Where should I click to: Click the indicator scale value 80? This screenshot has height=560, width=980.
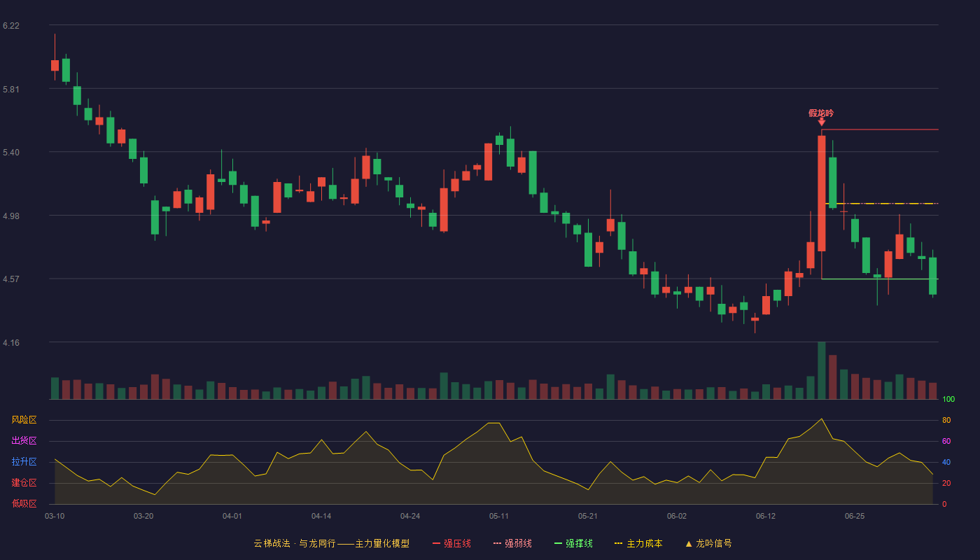[x=946, y=420]
